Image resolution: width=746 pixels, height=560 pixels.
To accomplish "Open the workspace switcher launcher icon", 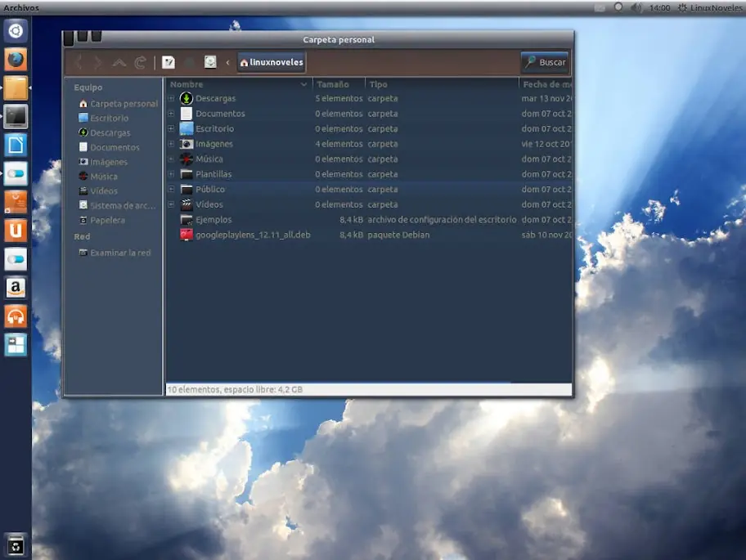I will (x=16, y=345).
